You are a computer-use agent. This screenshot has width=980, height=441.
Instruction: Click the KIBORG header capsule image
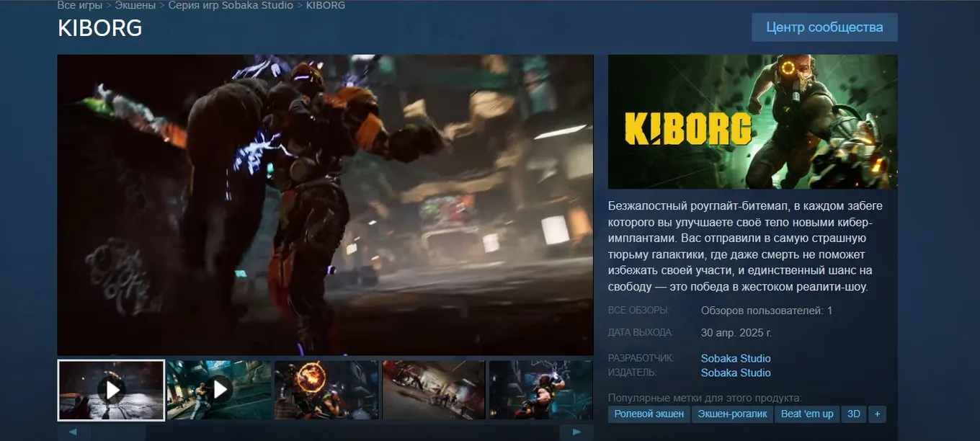click(753, 122)
